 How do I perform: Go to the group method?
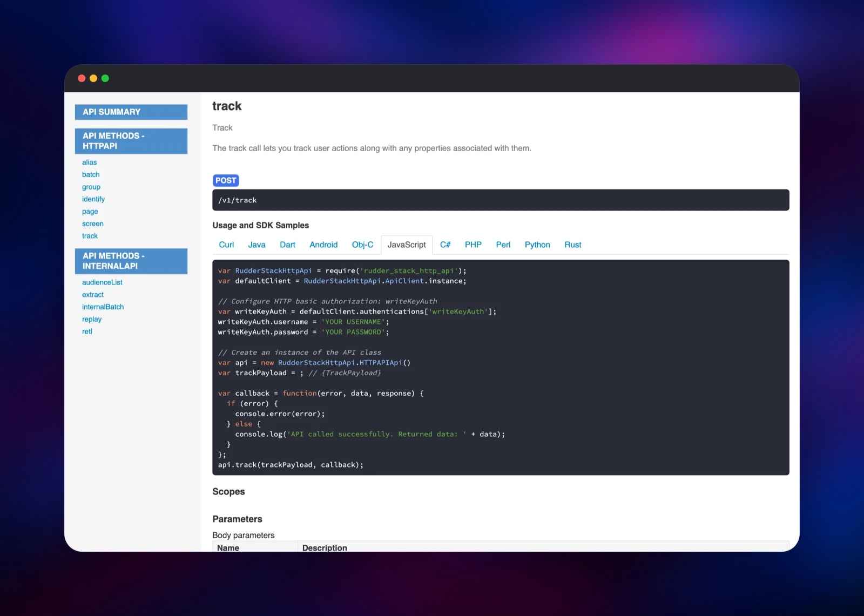(91, 187)
